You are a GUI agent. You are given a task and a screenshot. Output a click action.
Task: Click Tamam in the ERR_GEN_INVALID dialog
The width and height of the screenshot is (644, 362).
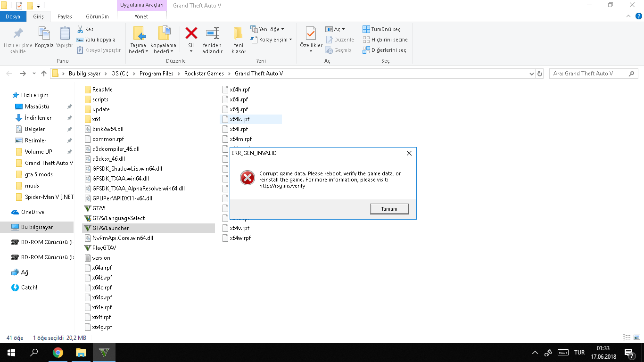[389, 209]
